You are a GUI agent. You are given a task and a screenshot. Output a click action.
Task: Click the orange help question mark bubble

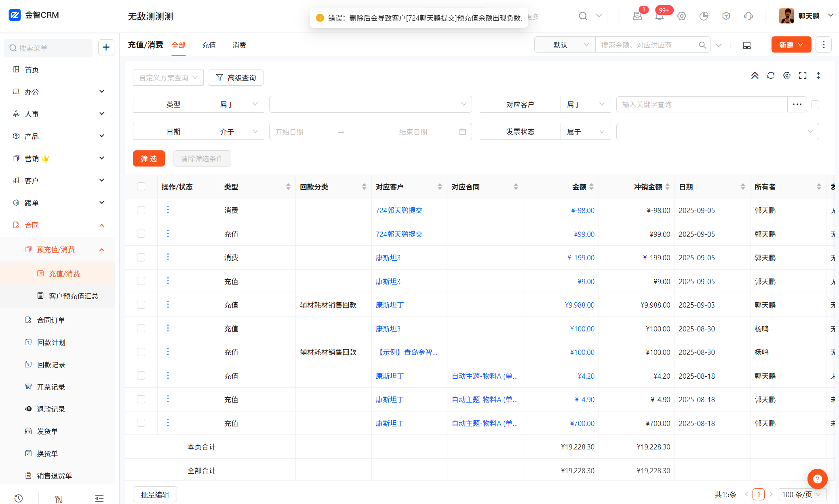[817, 479]
